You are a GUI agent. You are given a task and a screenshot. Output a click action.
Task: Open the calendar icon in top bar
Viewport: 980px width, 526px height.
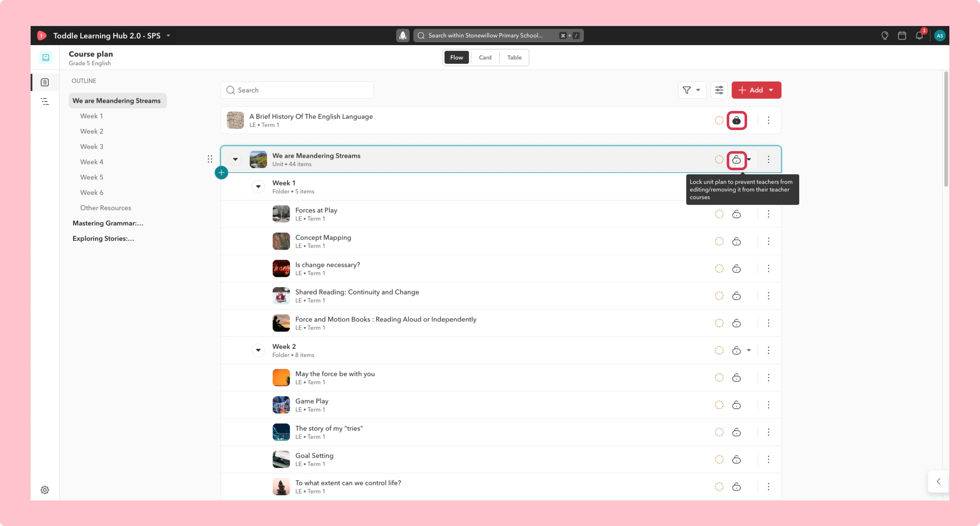[x=902, y=35]
